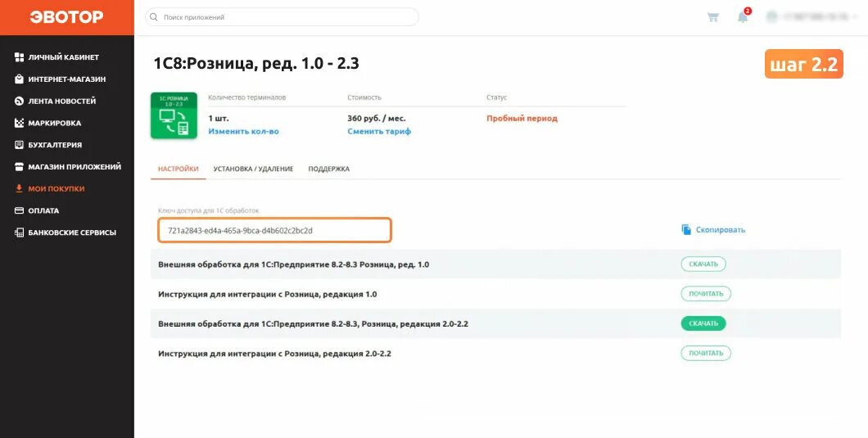Click the Бухгалтерия sidebar icon

(x=19, y=145)
